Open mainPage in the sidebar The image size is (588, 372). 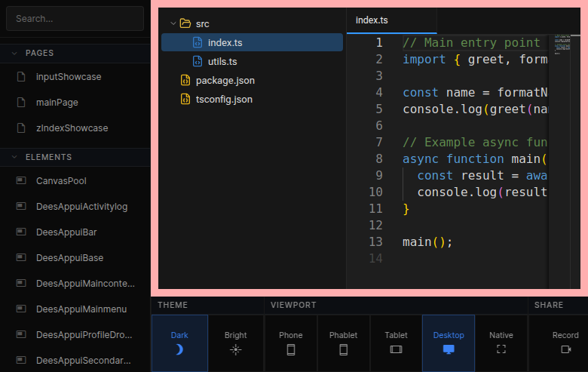pos(57,102)
